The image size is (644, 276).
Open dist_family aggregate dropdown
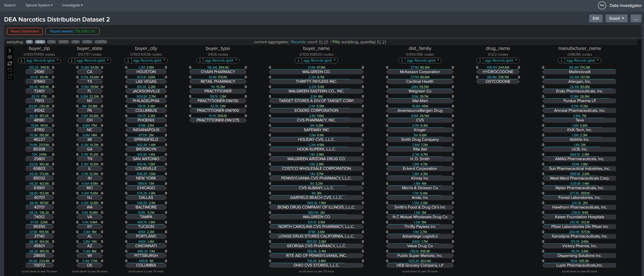pos(423,60)
